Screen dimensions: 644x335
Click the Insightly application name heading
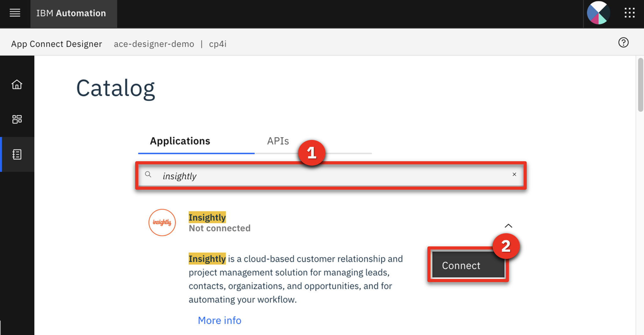click(207, 217)
